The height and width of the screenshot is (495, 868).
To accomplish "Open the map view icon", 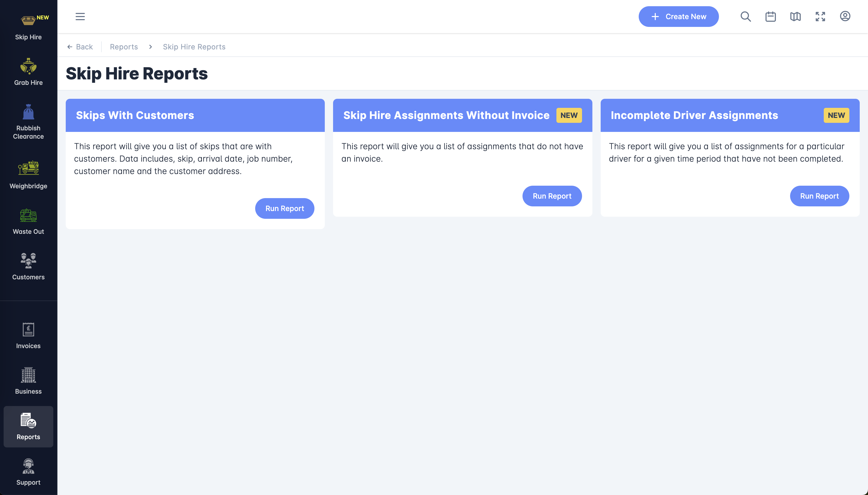I will coord(795,16).
